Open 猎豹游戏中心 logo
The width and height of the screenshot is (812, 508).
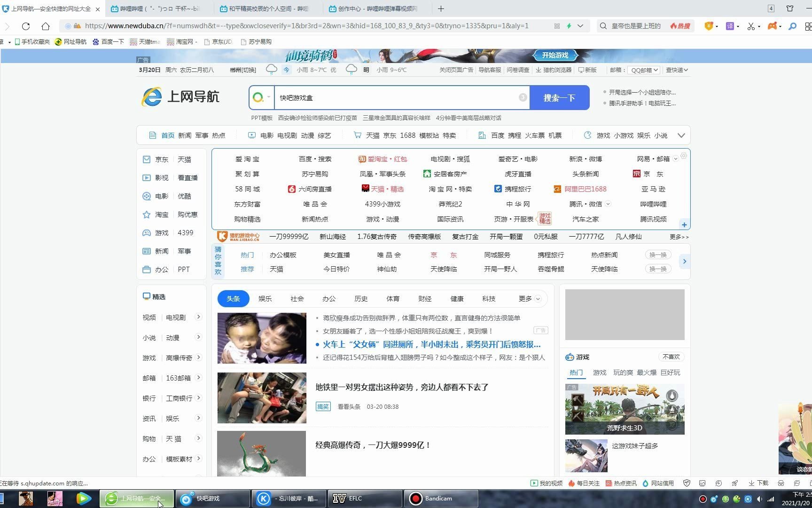tap(238, 237)
